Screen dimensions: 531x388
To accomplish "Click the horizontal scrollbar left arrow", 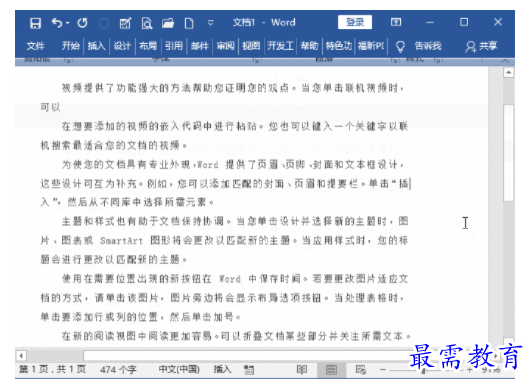I will point(21,355).
